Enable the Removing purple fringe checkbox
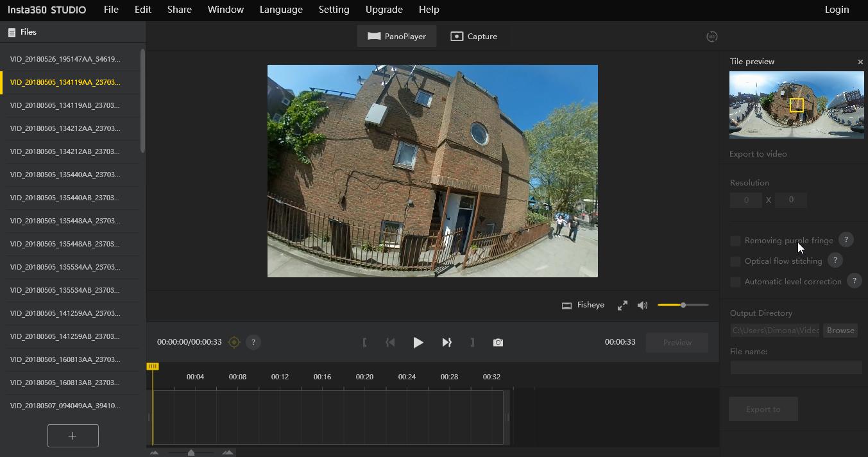 click(735, 241)
